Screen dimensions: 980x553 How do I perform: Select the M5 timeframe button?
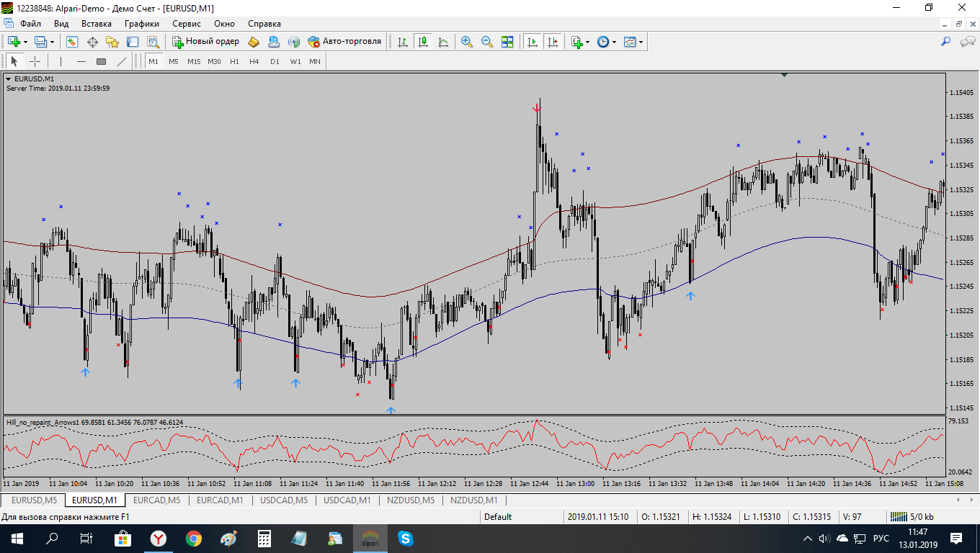174,62
